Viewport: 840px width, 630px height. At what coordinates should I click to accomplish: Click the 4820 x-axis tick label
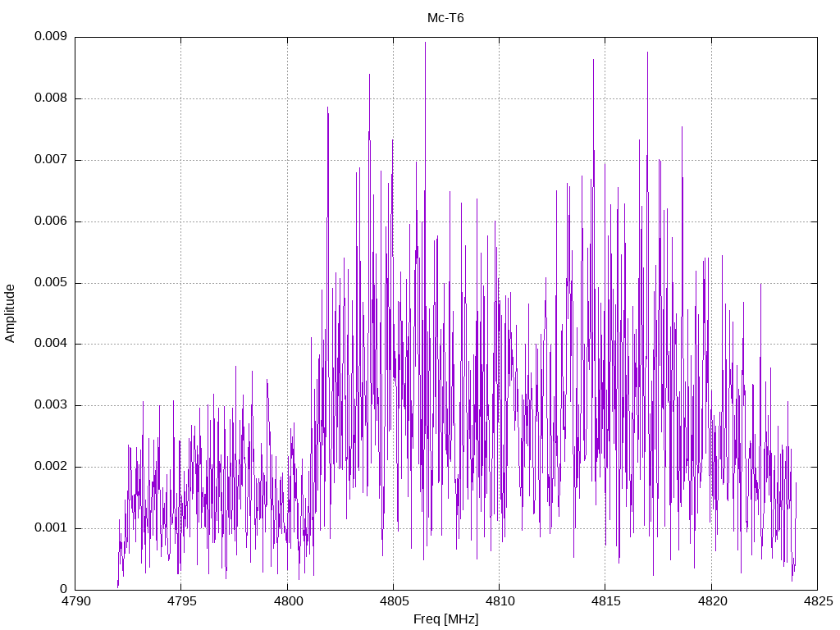point(712,601)
